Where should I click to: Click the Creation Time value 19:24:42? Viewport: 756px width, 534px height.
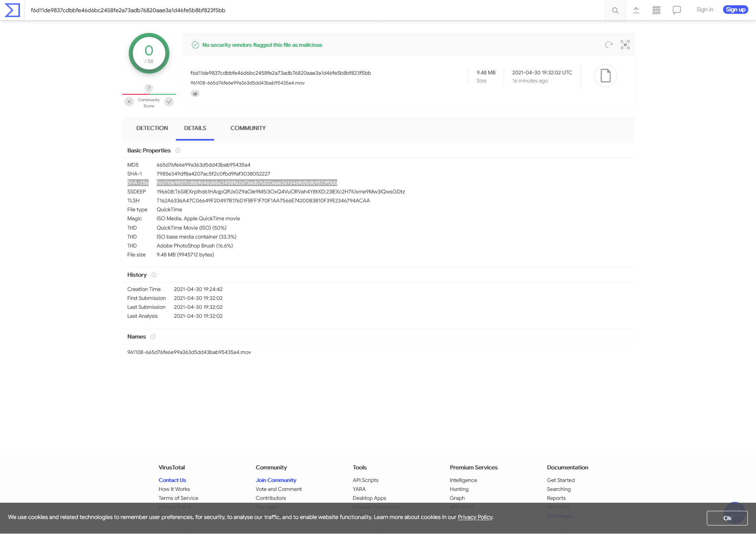[198, 289]
